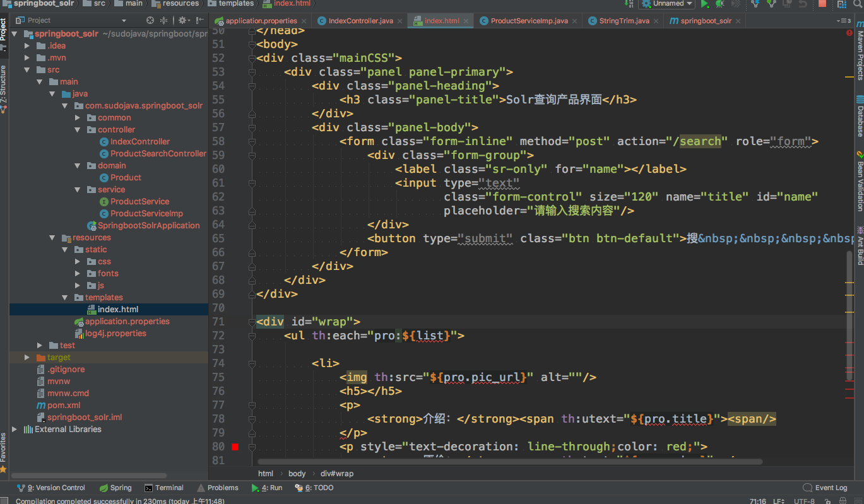Collapse the templates folder
This screenshot has height=504, width=864.
click(64, 297)
